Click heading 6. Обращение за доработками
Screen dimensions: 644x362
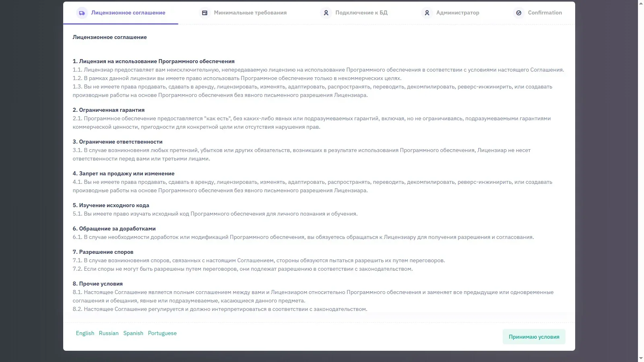coord(114,228)
